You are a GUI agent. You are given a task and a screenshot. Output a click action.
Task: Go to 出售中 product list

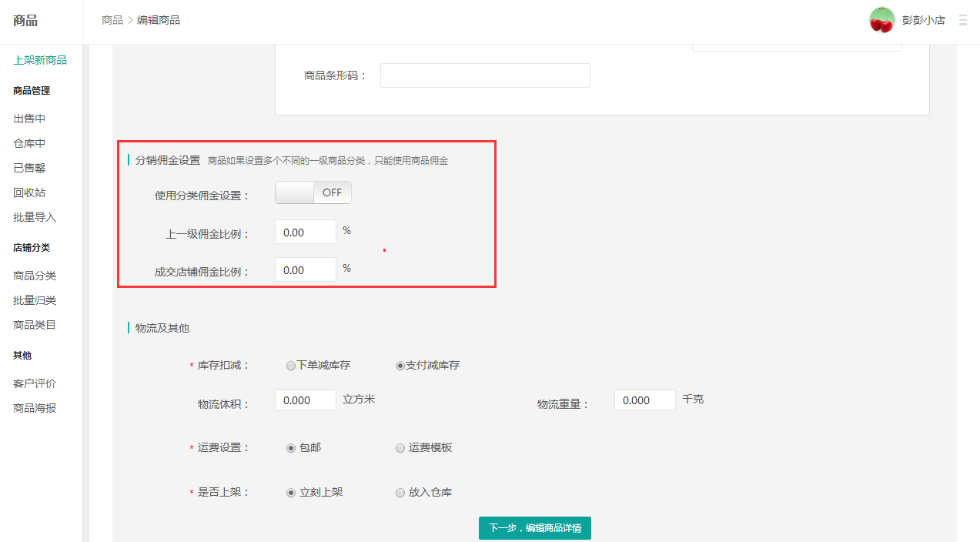[x=29, y=119]
